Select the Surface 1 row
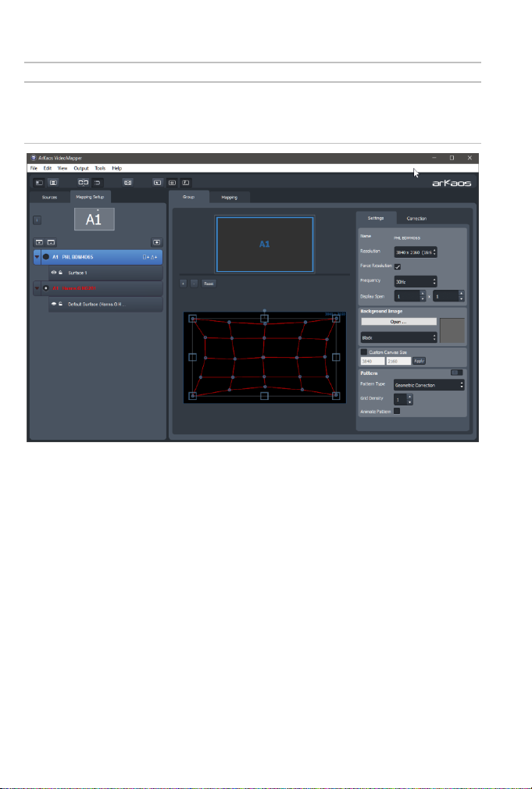Viewport: 532px width, 789px height. click(105, 273)
